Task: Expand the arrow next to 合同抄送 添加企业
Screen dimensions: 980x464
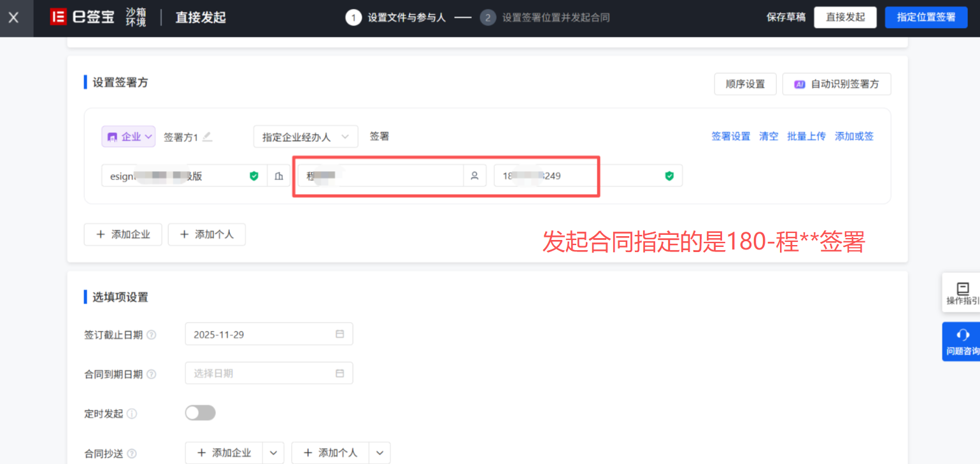Action: [273, 453]
